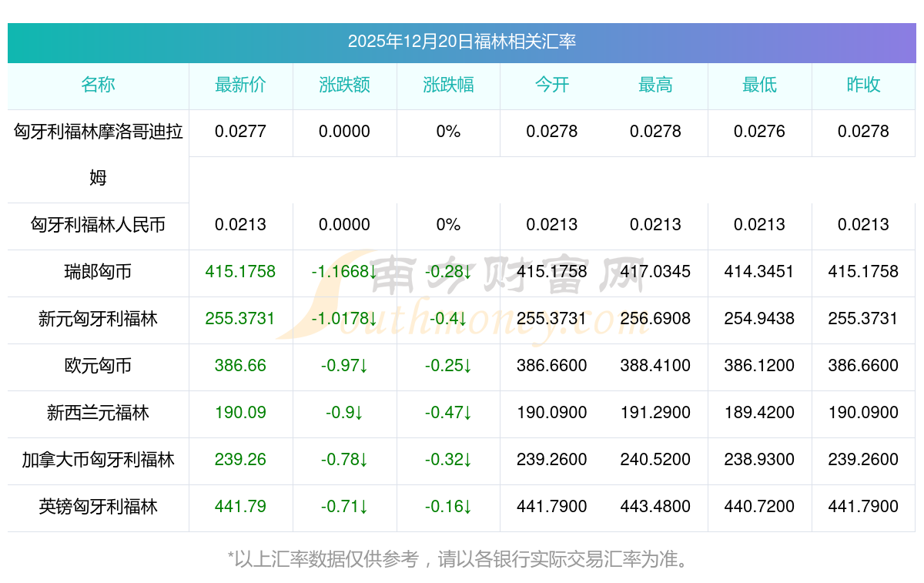The width and height of the screenshot is (924, 583).
Task: Select the 英镑匈牙利福林 row name
Action: coord(98,507)
